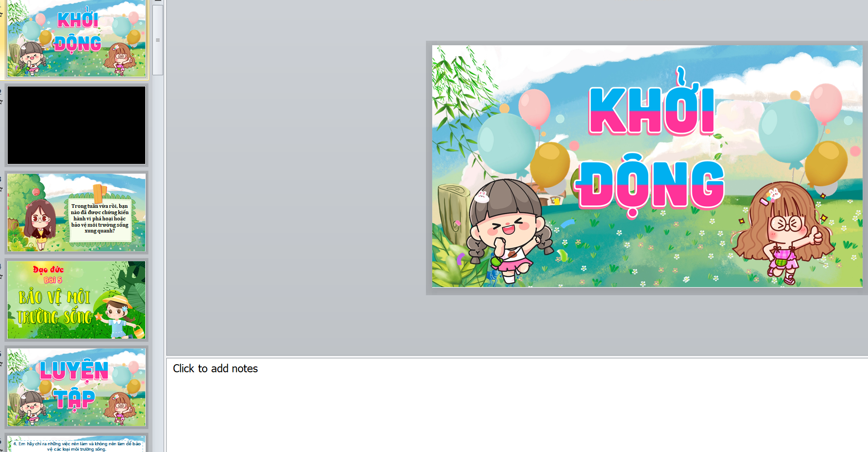Select the KHỞI ĐỘNG slide thumbnail
The height and width of the screenshot is (452, 868).
click(76, 39)
